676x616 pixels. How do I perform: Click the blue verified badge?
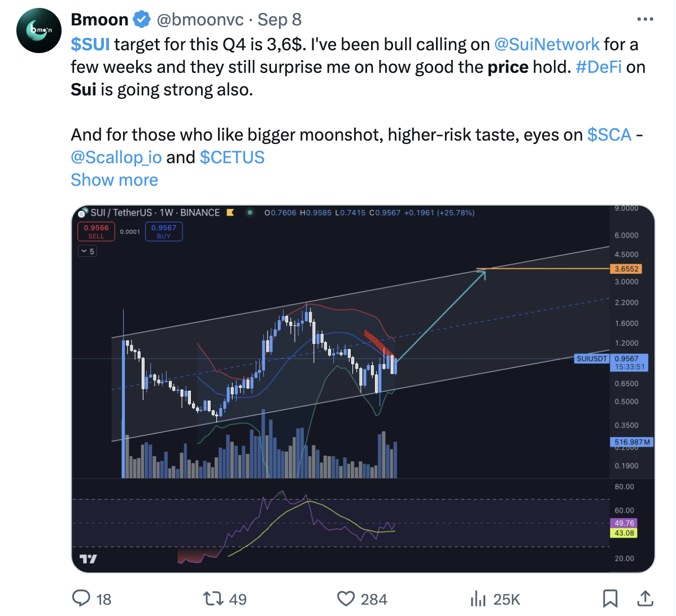pyautogui.click(x=141, y=20)
